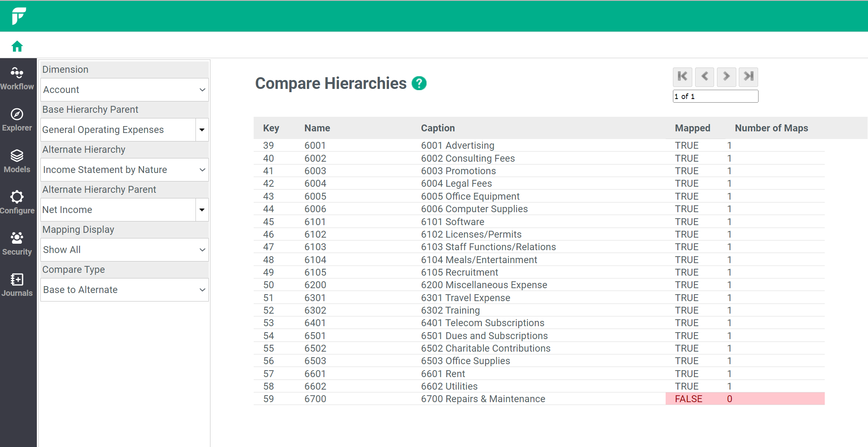Image resolution: width=868 pixels, height=447 pixels.
Task: Click the Compare Hierarchies heading
Action: click(x=331, y=83)
